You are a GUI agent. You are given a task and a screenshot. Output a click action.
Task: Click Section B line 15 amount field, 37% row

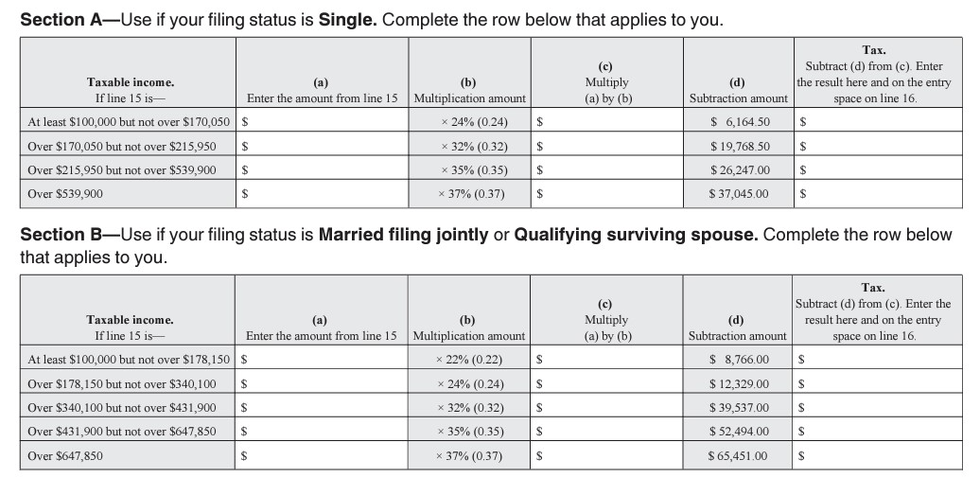tap(326, 455)
